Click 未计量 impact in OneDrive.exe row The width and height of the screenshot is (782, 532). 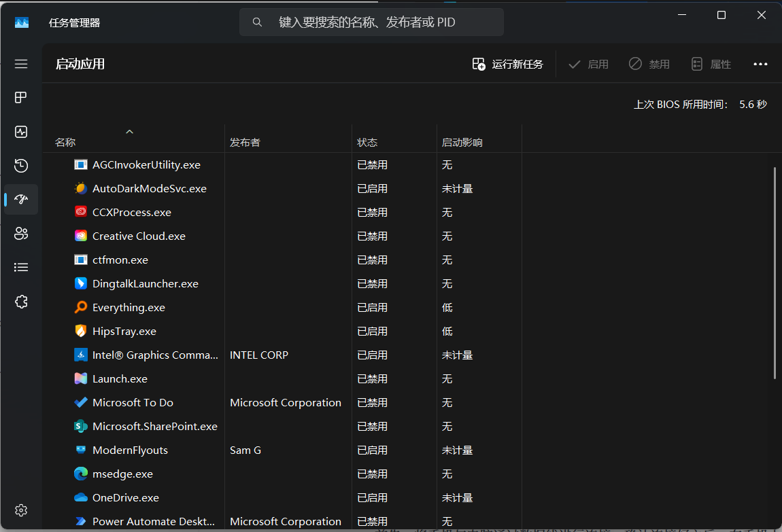point(457,497)
